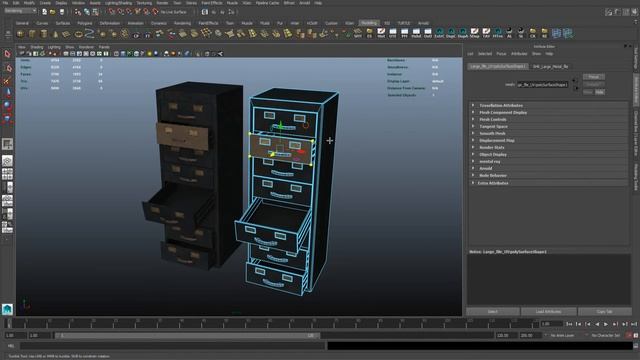Click the CK folder shelf icon
This screenshot has width=640, height=360.
click(x=533, y=33)
